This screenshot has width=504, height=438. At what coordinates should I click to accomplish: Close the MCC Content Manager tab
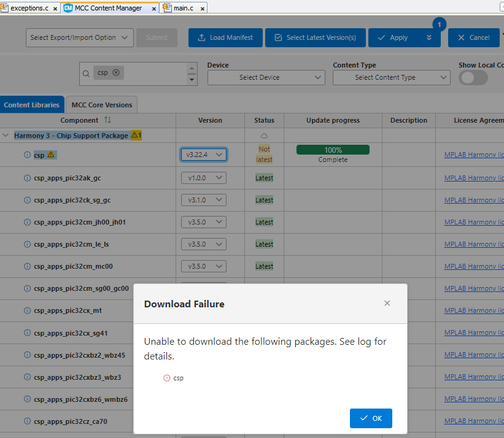point(154,9)
